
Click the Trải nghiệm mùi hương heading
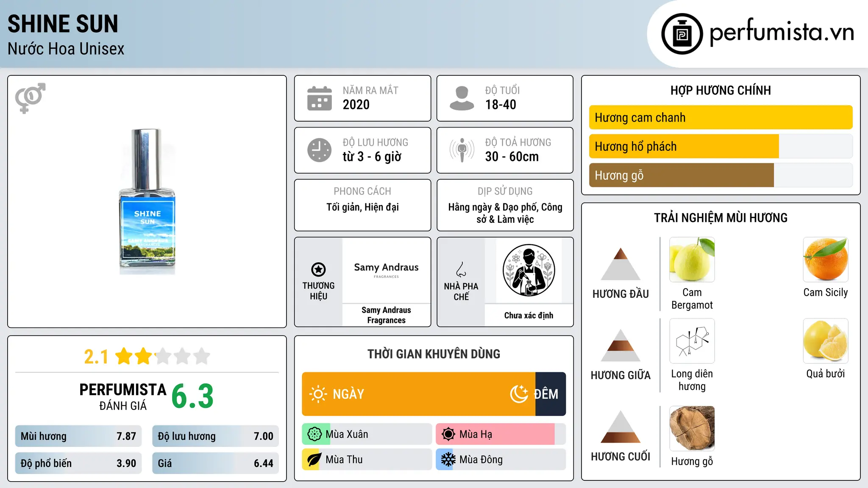pyautogui.click(x=721, y=218)
